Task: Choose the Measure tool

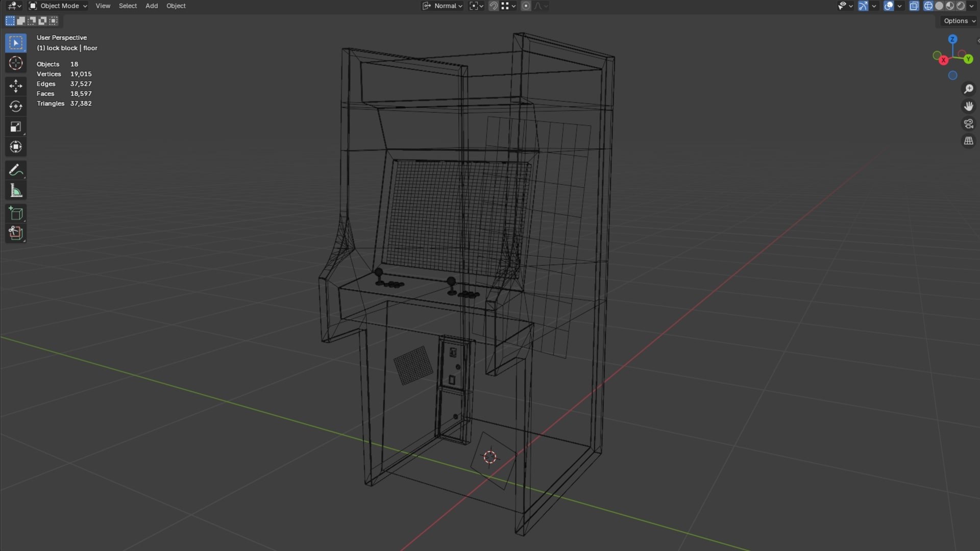Action: [x=16, y=191]
